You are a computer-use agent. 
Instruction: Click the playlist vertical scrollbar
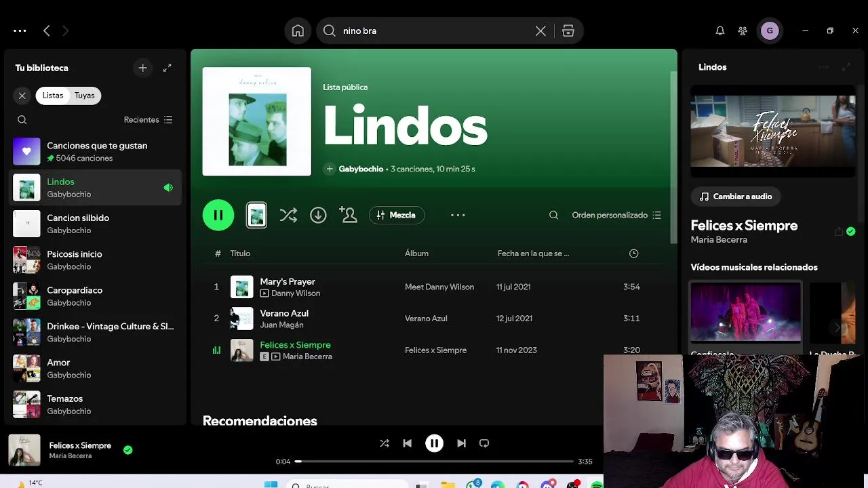(x=673, y=157)
